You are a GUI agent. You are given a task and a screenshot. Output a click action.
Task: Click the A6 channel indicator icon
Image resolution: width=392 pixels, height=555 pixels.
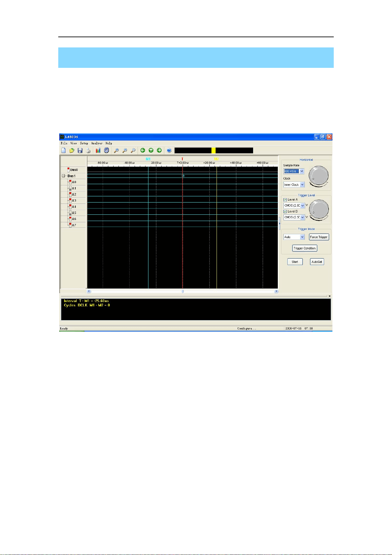tap(70, 219)
